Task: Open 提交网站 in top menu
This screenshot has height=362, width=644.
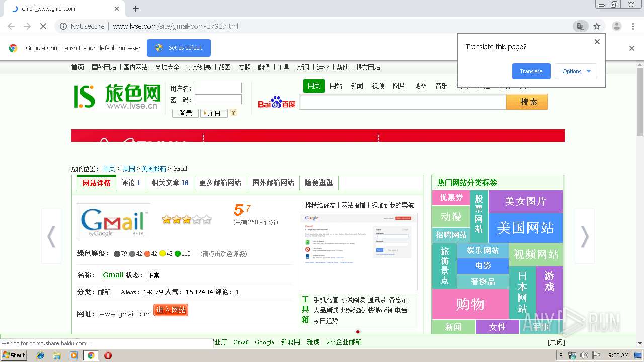Action: point(368,67)
